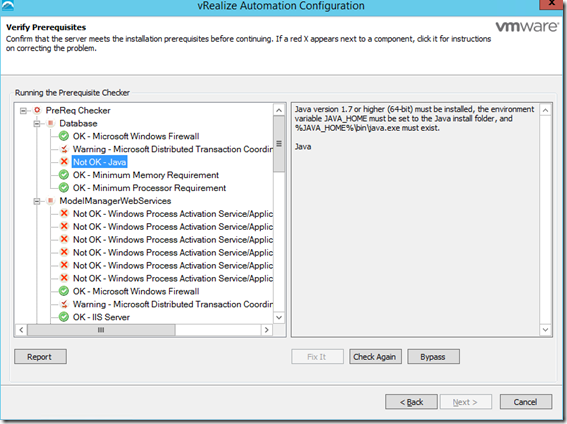Click the Database node status icon

click(x=51, y=123)
